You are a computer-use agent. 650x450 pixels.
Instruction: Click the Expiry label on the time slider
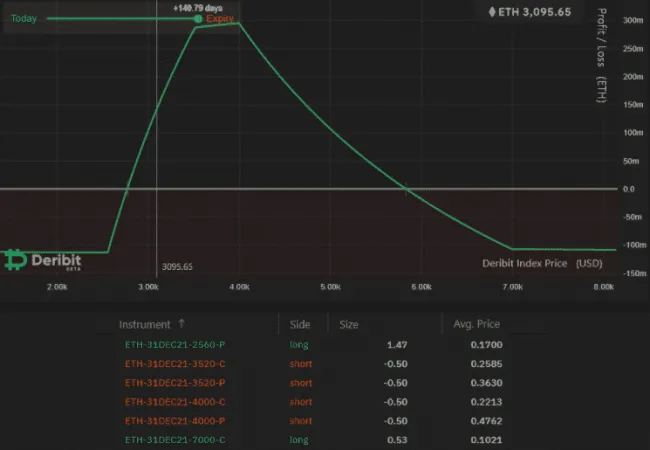(220, 19)
